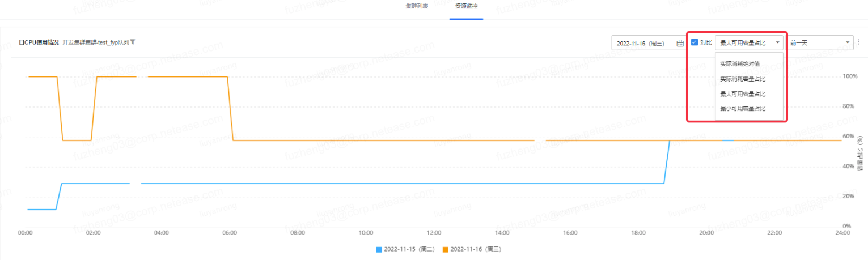Toggle the 2022-11-15（周二）legend label
Viewport: 868px width, 260px height.
pyautogui.click(x=408, y=249)
